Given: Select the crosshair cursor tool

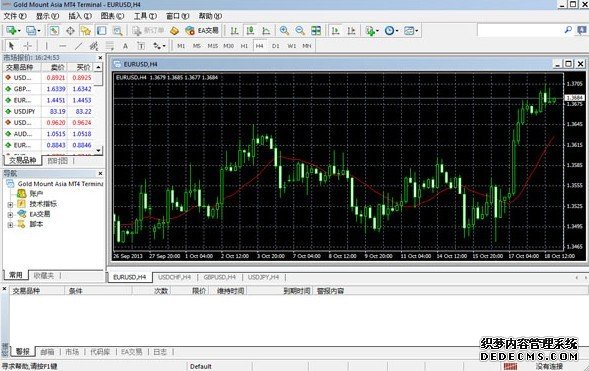Looking at the screenshot, I should tap(27, 46).
